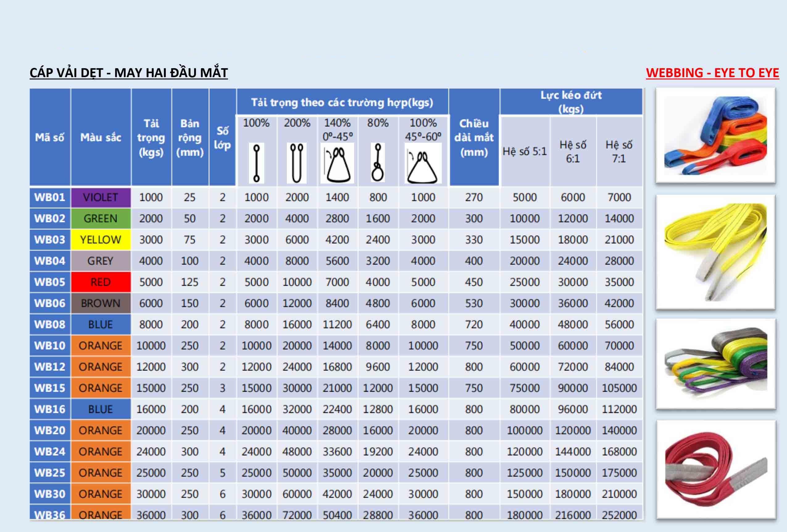Click the 'Chiều dài mắt (mm)' header
The image size is (787, 532).
tap(474, 137)
